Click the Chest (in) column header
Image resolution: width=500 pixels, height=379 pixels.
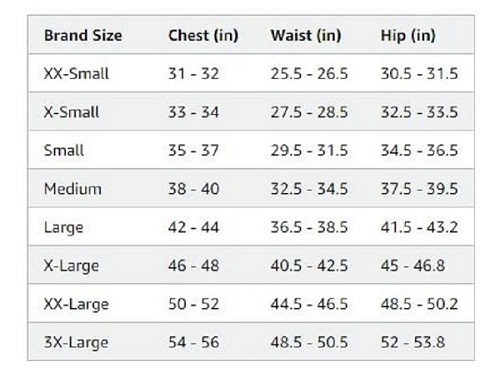point(203,35)
